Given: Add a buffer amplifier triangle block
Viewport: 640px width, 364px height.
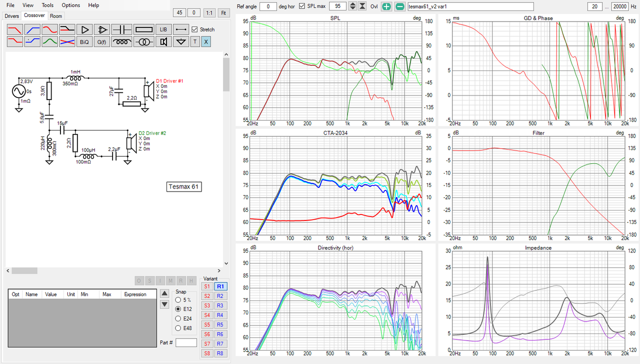Looking at the screenshot, I should [x=84, y=29].
